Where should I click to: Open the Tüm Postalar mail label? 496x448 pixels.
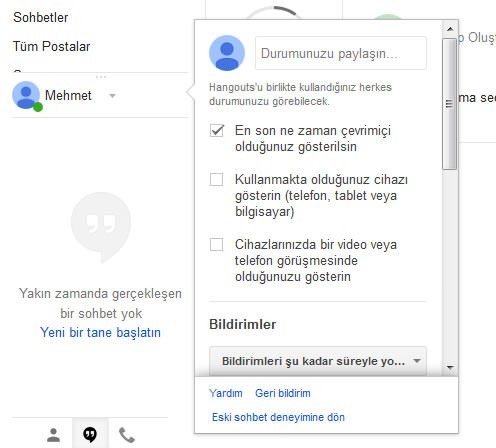(x=52, y=46)
